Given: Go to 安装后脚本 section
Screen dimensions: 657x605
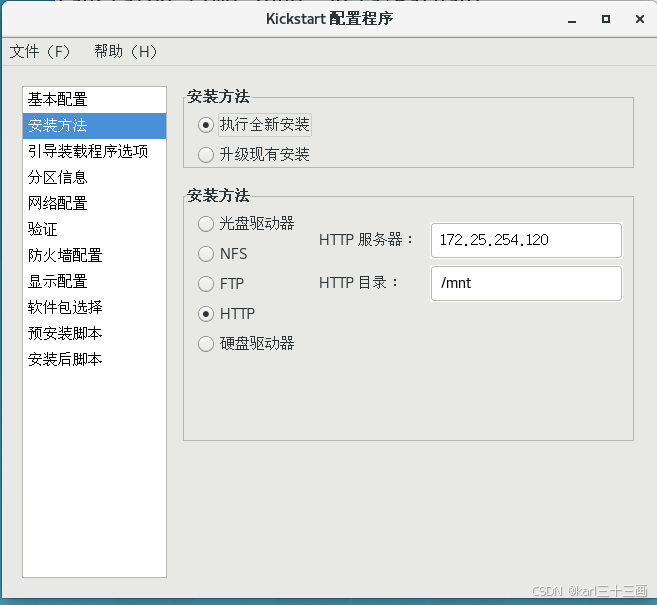Looking at the screenshot, I should click(x=94, y=359).
